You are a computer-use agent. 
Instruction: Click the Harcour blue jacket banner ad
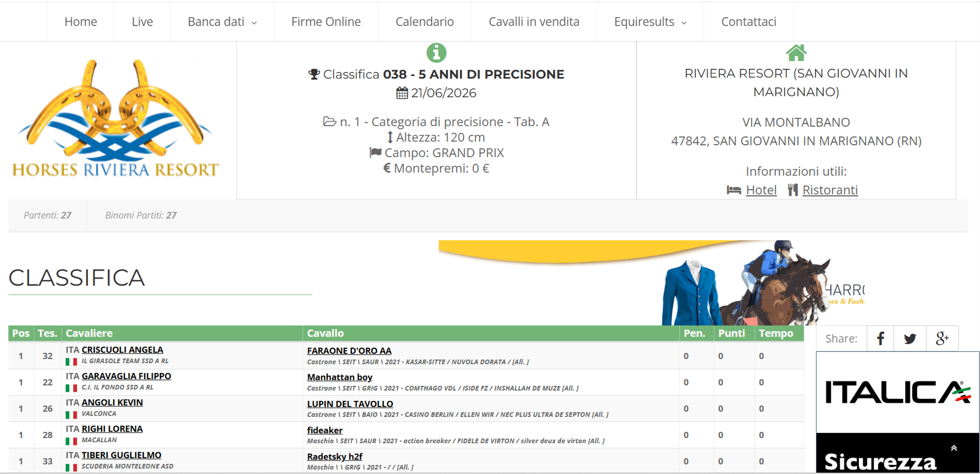tap(651, 282)
